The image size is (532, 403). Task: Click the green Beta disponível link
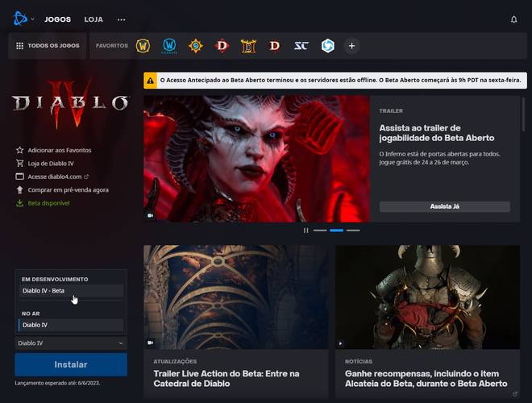(x=43, y=203)
